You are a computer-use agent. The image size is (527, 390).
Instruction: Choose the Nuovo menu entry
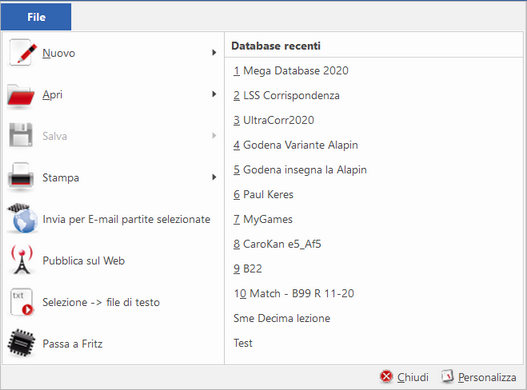[112, 53]
